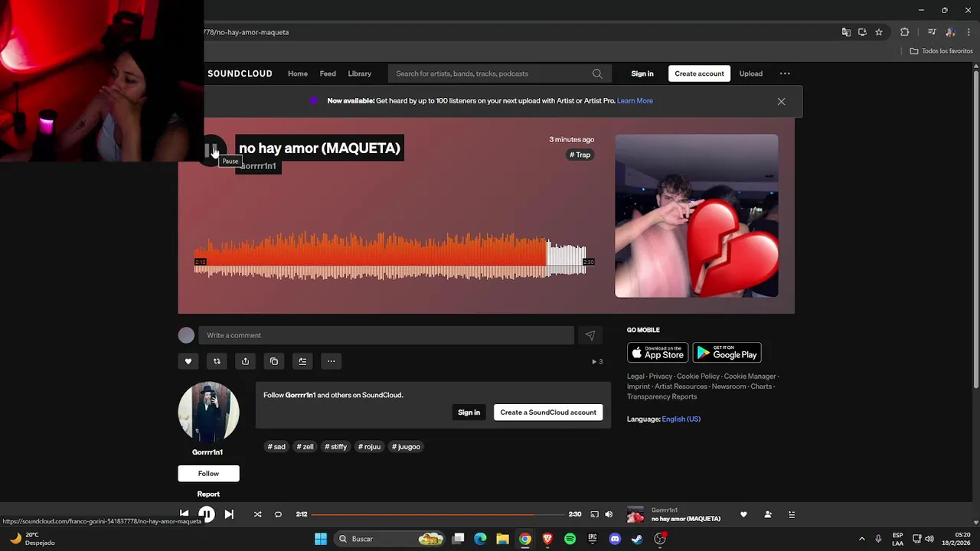Open the Library tab
This screenshot has height=551, width=980.
[359, 73]
